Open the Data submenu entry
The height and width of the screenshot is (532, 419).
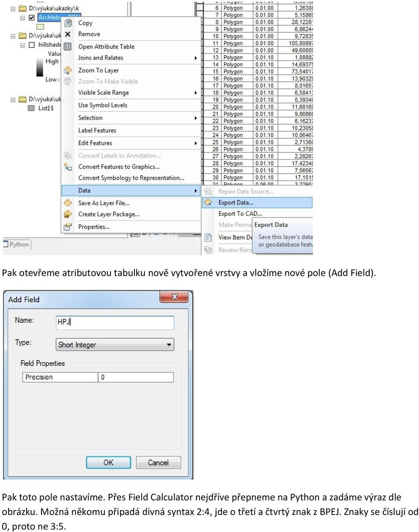click(131, 191)
